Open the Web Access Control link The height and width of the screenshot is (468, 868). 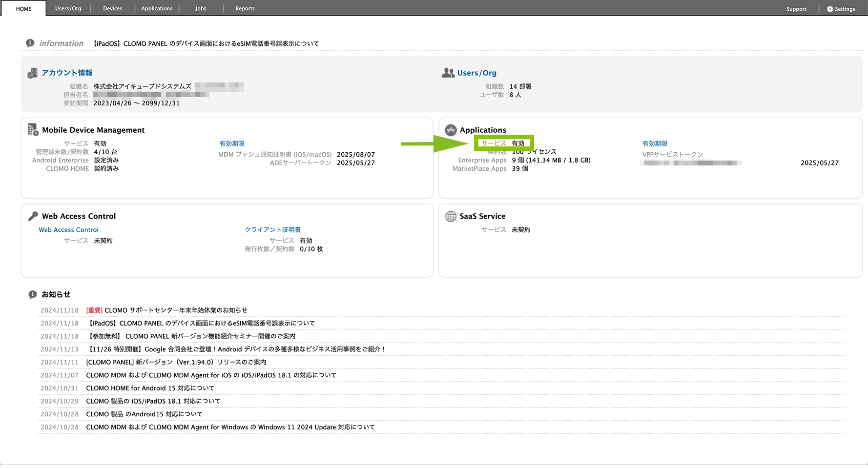(69, 230)
